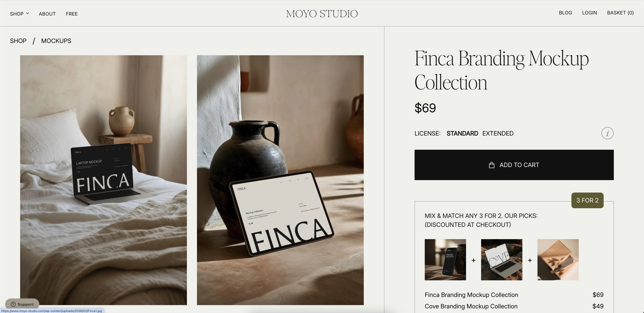Viewport: 644px width, 313px height.
Task: Select the iPhone mockup bundle thumbnail
Action: 445,259
